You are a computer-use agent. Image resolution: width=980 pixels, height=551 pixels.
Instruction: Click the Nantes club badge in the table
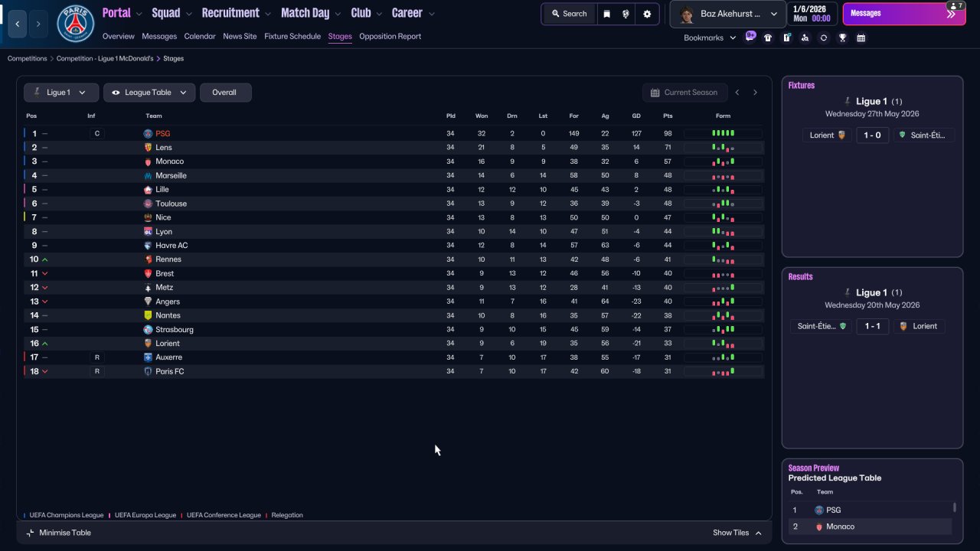click(148, 315)
